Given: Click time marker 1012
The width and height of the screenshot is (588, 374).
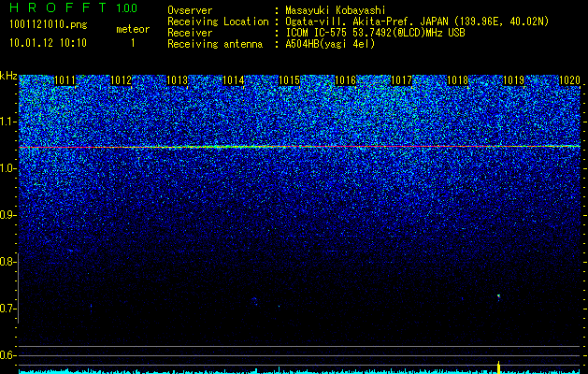Looking at the screenshot, I should 122,80.
